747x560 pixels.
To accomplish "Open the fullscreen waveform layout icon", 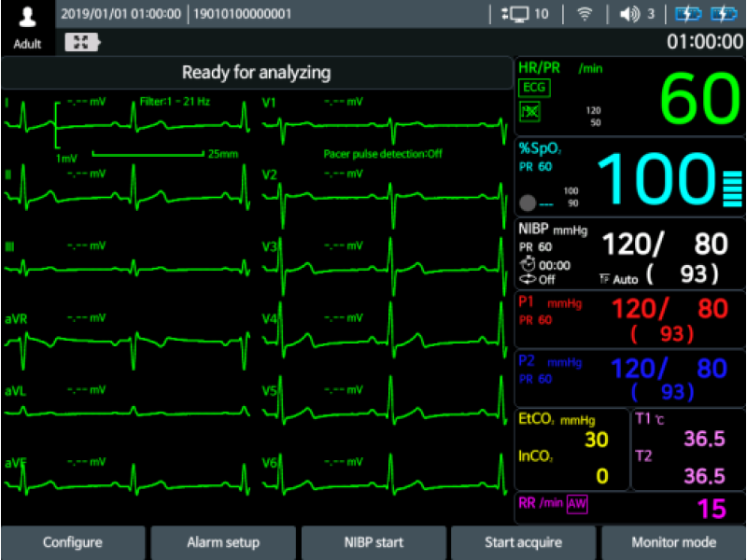I will (x=82, y=41).
